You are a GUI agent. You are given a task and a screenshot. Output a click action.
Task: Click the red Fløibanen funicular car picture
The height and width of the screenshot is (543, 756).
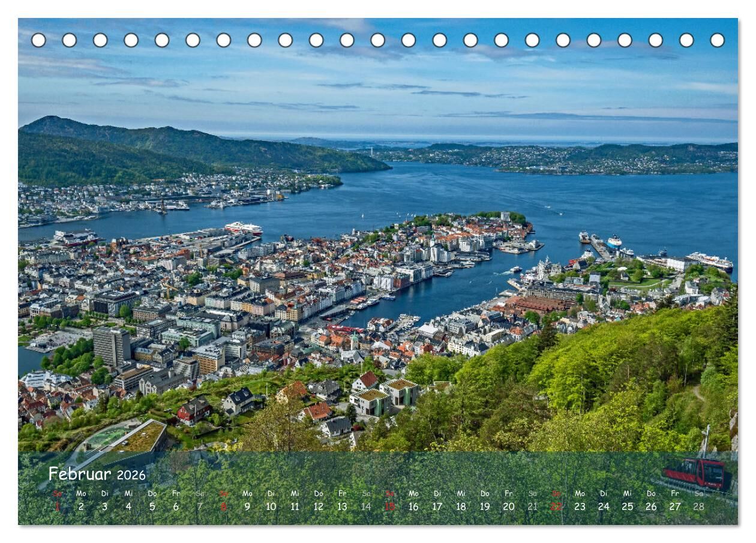pyautogui.click(x=697, y=473)
